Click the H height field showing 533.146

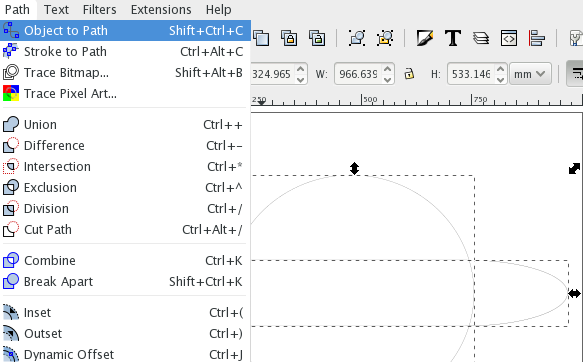pos(471,74)
